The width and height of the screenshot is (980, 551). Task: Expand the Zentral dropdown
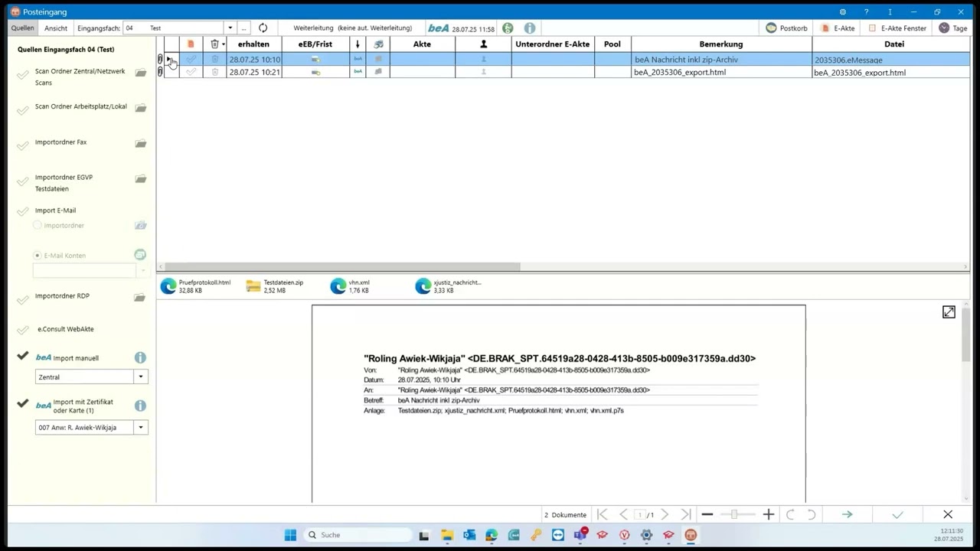[141, 377]
